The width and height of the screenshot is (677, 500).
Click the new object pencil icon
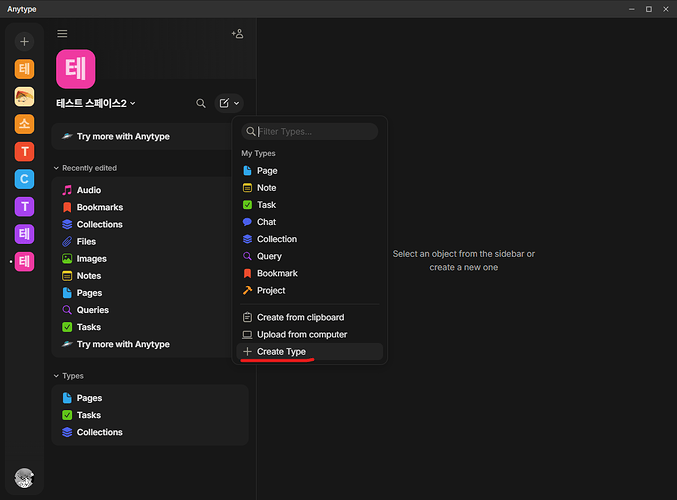tap(224, 103)
